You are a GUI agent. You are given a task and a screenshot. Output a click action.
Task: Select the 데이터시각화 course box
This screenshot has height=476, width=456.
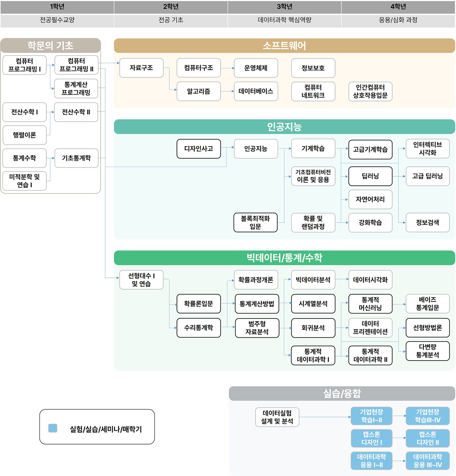pyautogui.click(x=370, y=280)
